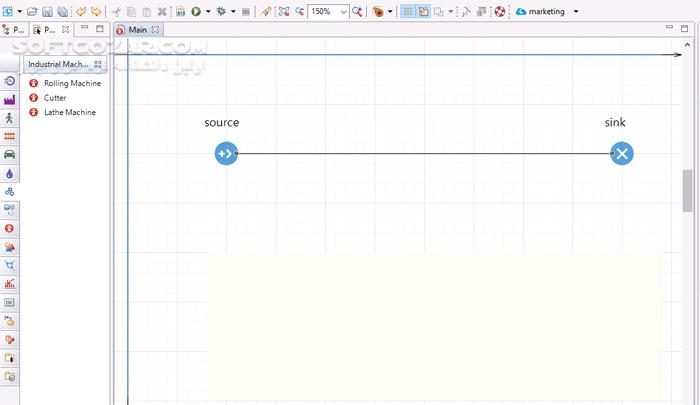Select the sink block on the canvas

click(622, 153)
